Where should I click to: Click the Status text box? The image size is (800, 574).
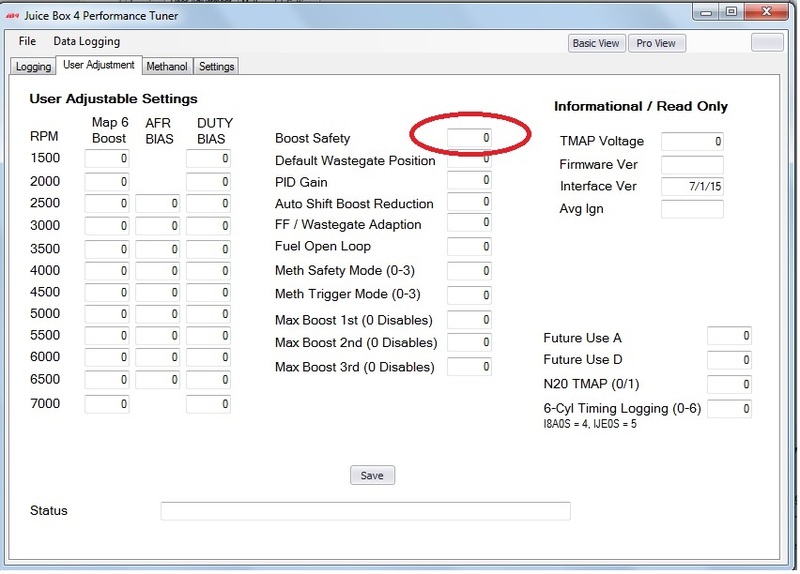[365, 511]
